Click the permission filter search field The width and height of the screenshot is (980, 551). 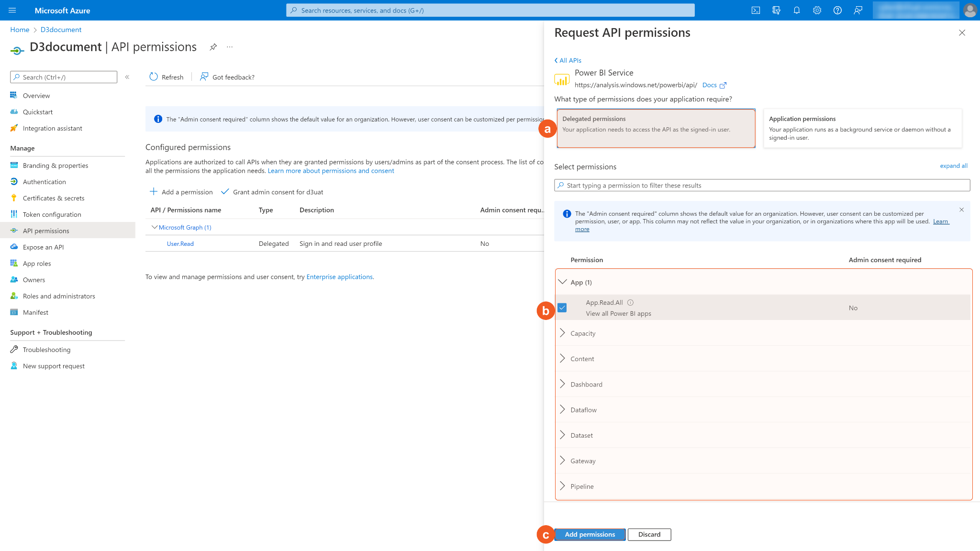(x=762, y=185)
